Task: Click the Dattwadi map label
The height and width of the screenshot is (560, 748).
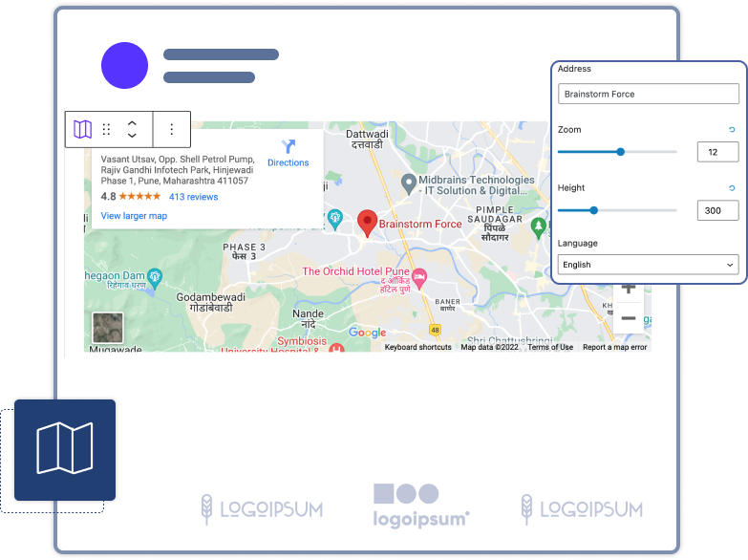Action: [x=367, y=139]
